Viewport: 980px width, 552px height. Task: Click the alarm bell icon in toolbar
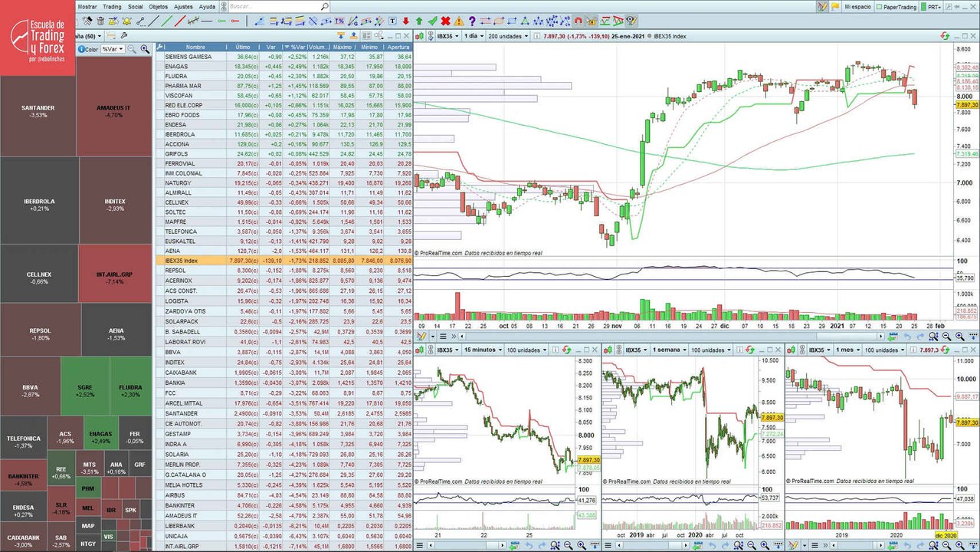tap(126, 21)
